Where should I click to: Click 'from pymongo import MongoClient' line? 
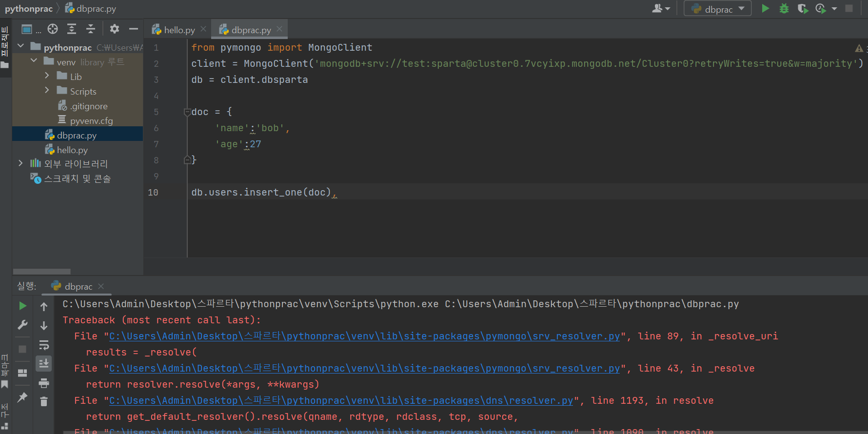(281, 47)
